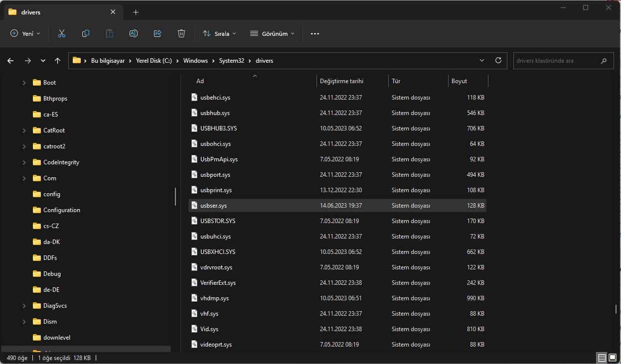Screen dimensions: 621x364
Task: Click System32 in the address breadcrumb
Action: (231, 61)
